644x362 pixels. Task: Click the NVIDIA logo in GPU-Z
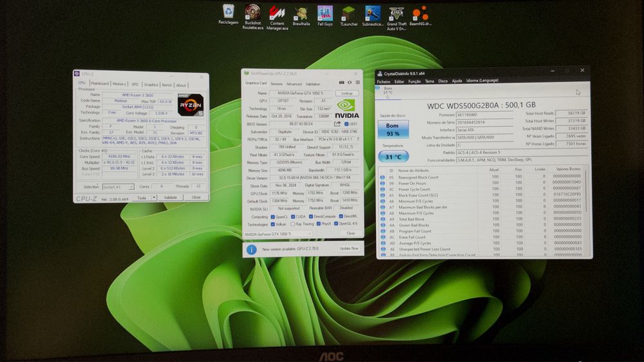(346, 109)
